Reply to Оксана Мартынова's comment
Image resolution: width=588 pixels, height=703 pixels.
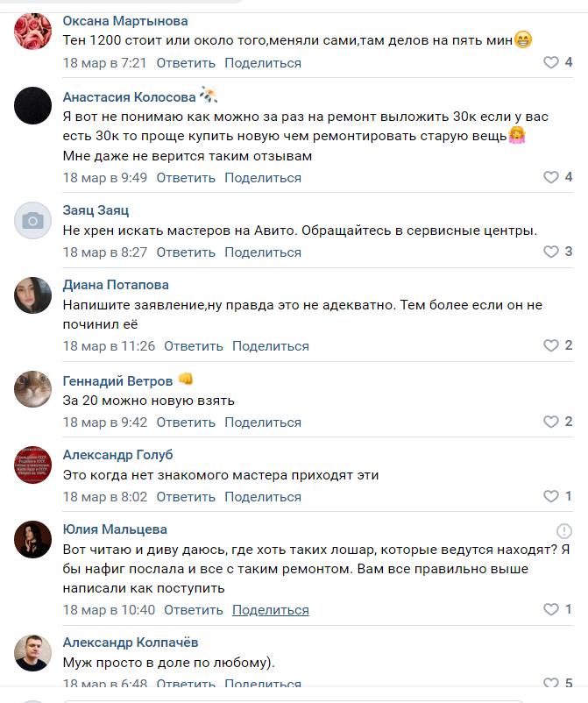pos(186,63)
